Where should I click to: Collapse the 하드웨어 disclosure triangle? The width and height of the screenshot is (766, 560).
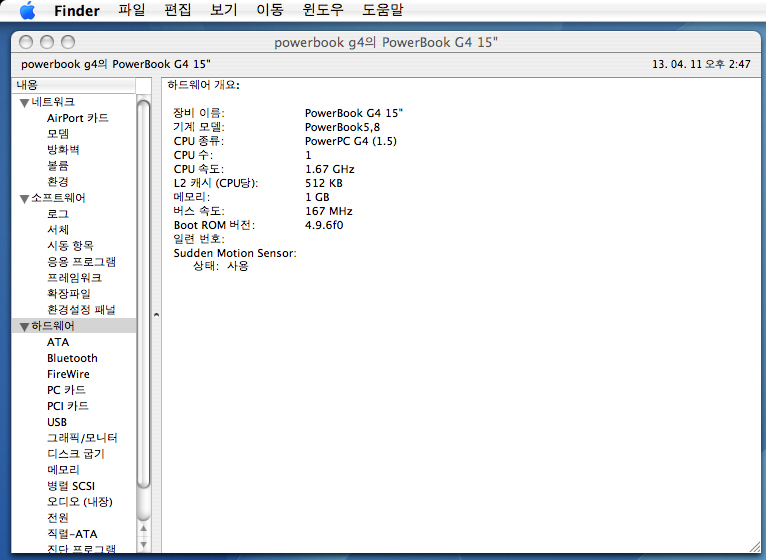point(24,327)
